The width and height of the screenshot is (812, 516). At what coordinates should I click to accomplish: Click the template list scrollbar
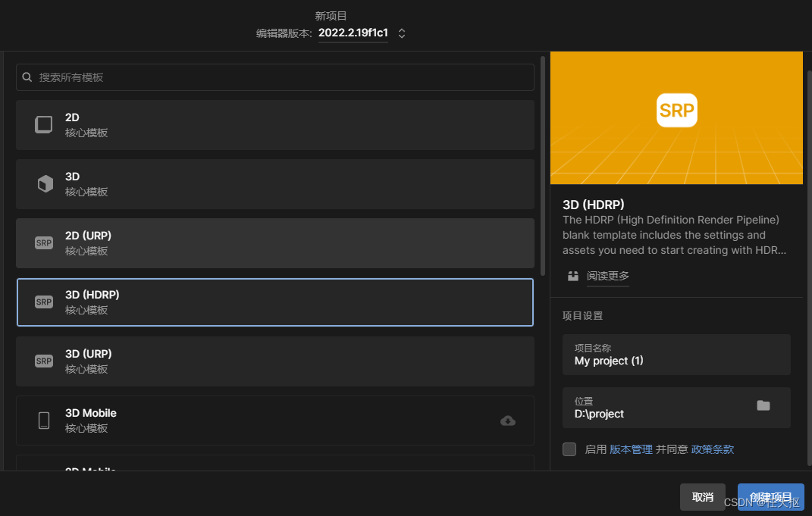tap(543, 166)
